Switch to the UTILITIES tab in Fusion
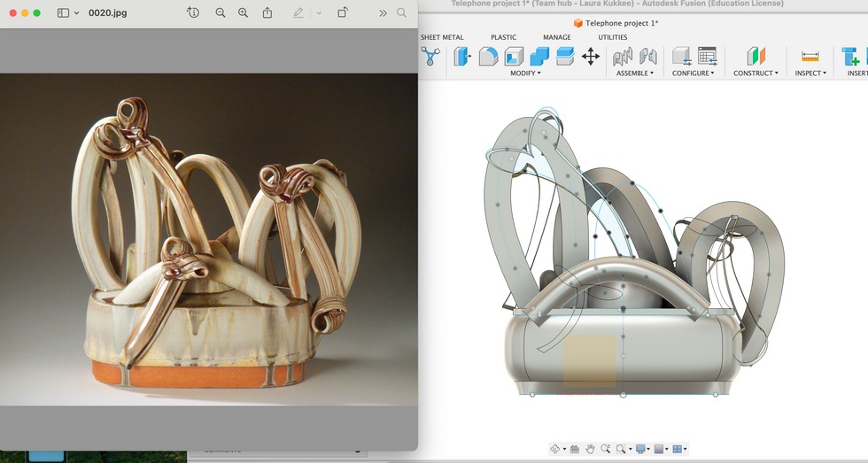Image resolution: width=868 pixels, height=463 pixels. point(613,37)
